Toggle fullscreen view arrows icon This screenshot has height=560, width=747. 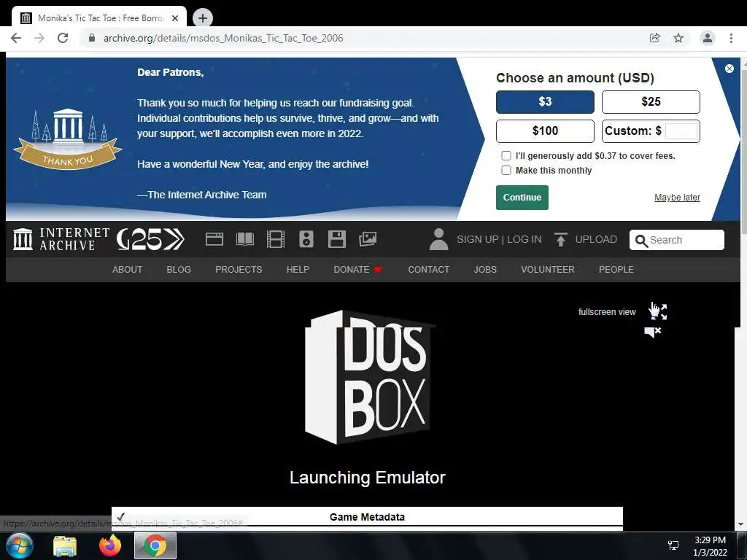pyautogui.click(x=660, y=311)
